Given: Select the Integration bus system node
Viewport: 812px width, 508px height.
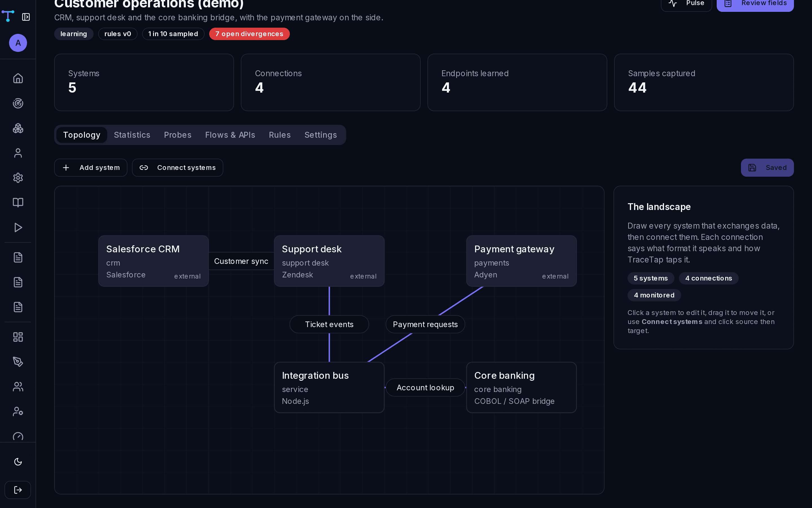Looking at the screenshot, I should coord(329,387).
